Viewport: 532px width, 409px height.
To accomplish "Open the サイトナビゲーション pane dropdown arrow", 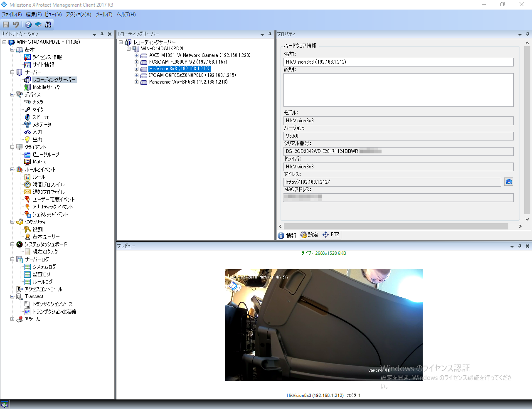I will [94, 34].
